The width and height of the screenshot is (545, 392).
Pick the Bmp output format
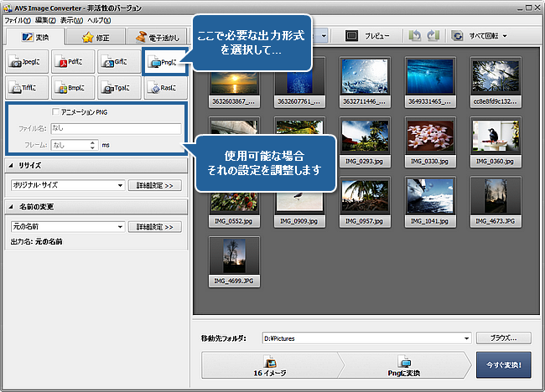point(71,87)
